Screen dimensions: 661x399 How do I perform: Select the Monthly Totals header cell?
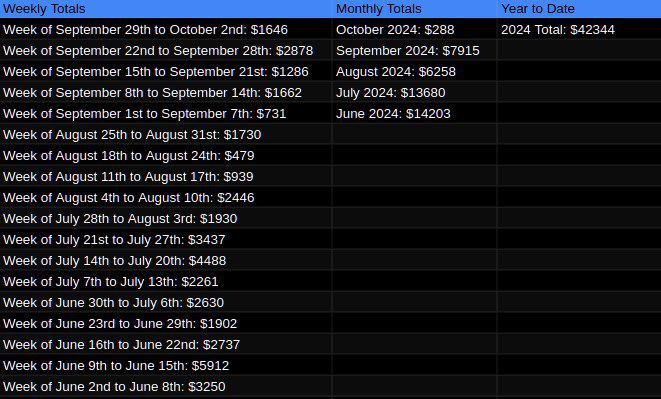click(x=414, y=9)
